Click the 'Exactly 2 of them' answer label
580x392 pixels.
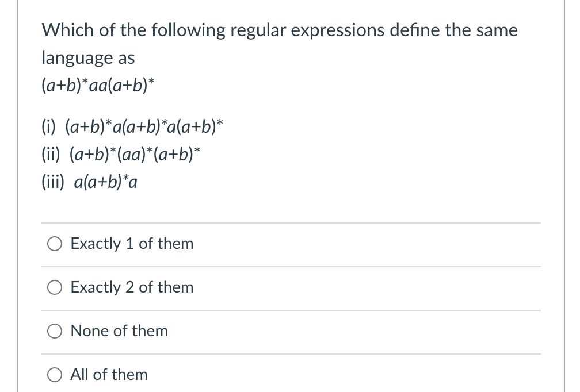132,287
